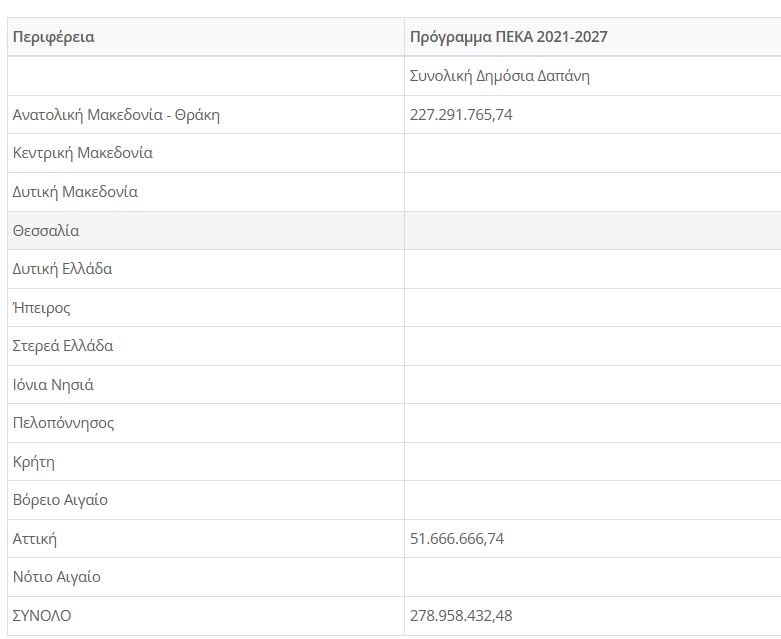
Task: Click the Αττική row label
Action: click(35, 539)
